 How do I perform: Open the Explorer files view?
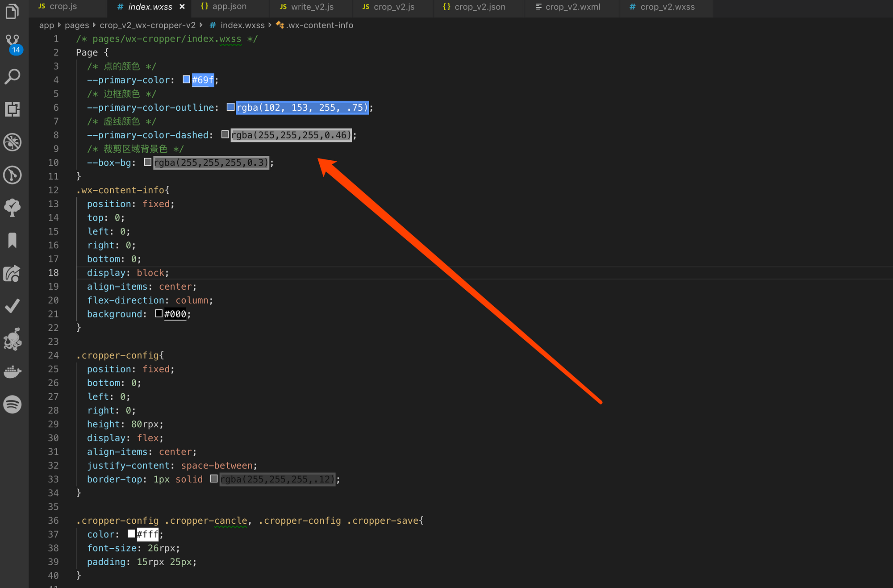click(13, 11)
